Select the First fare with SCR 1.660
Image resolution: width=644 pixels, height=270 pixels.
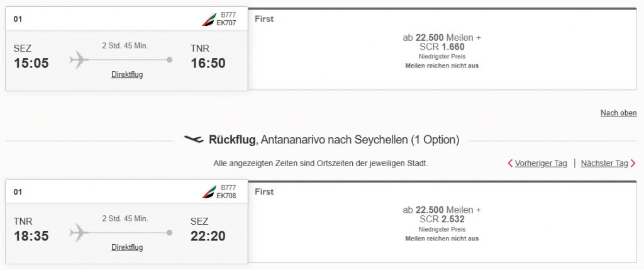(x=441, y=50)
